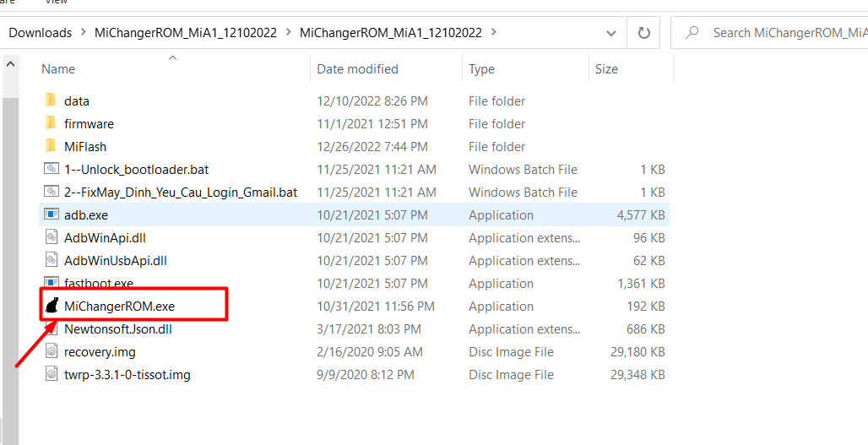Click the AdbWinApi.dll file icon

tap(52, 237)
